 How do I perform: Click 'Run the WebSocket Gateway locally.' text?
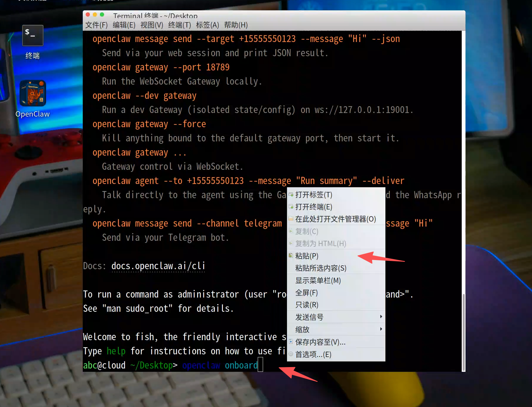(182, 81)
